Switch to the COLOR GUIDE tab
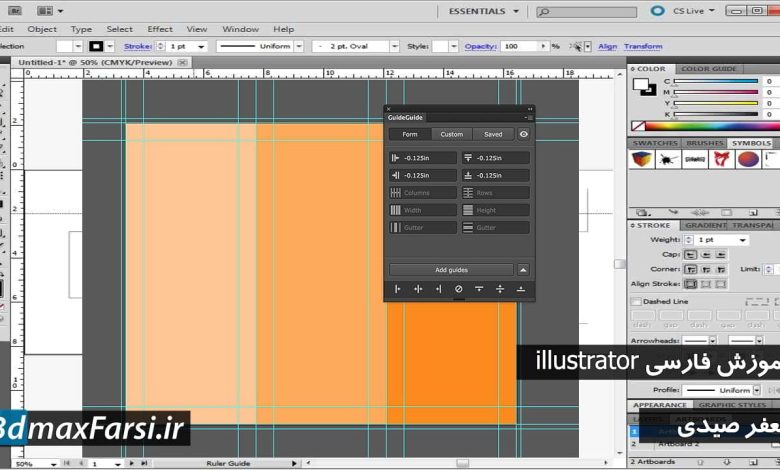The width and height of the screenshot is (780, 470). coord(708,69)
